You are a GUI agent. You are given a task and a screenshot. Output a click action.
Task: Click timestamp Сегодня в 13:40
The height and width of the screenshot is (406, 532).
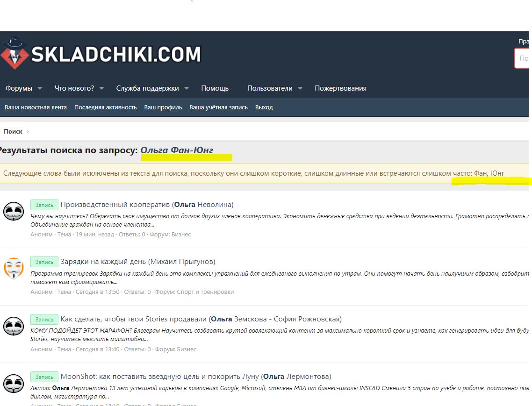pyautogui.click(x=97, y=349)
